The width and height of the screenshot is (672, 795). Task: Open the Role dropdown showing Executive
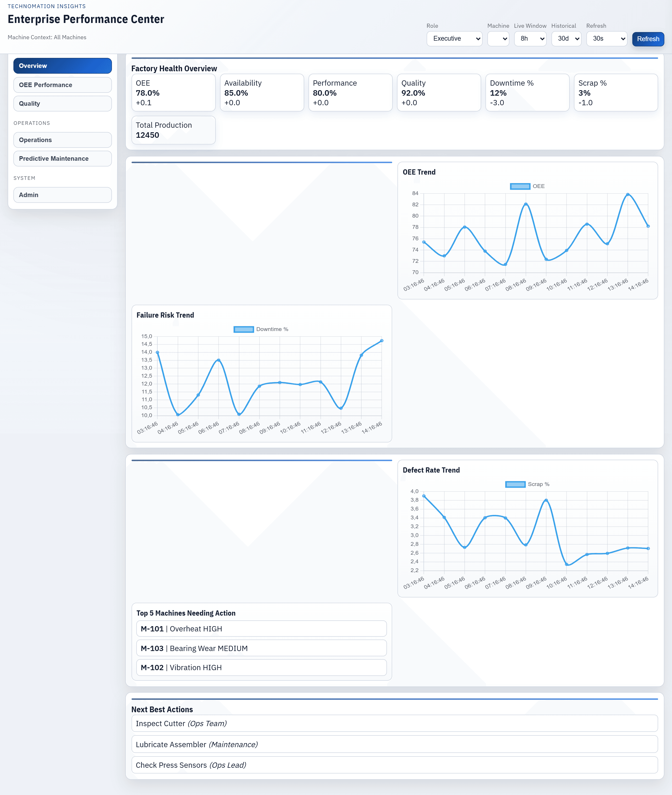pos(454,39)
